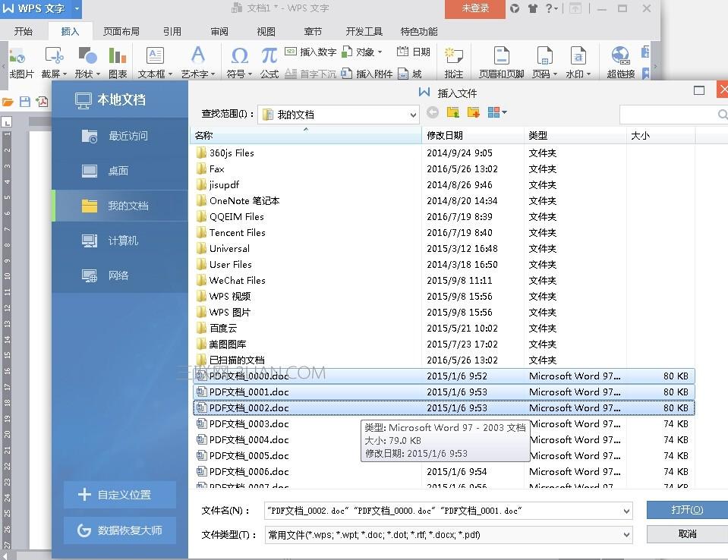Click the Page Number (页码) icon
728x560 pixels.
pos(544,55)
